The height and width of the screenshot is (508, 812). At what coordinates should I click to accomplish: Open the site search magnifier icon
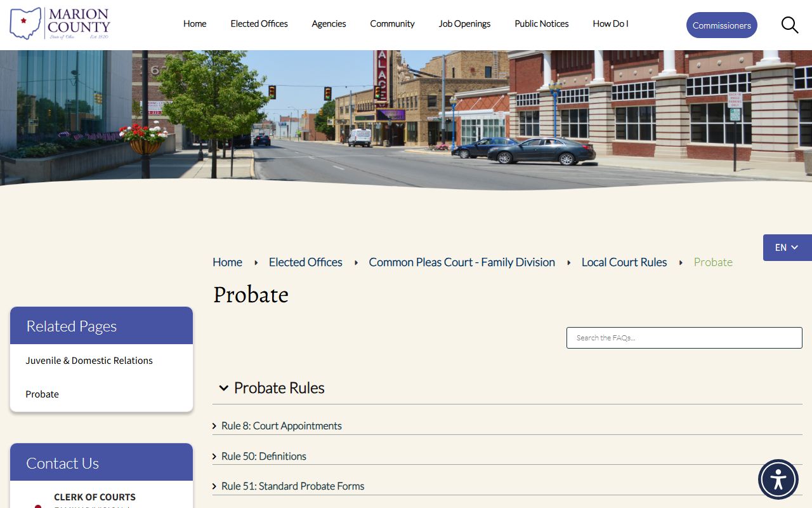coord(790,25)
